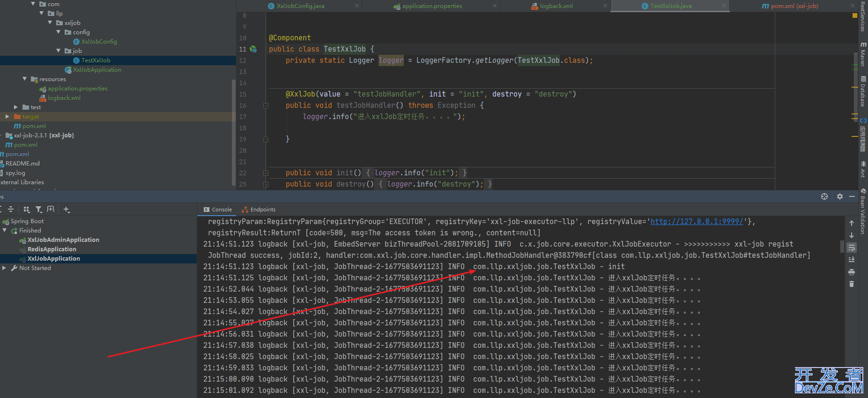Screen dimensions: 868x398
Task: Close the TestXxlJob.java tab
Action: [x=724, y=6]
